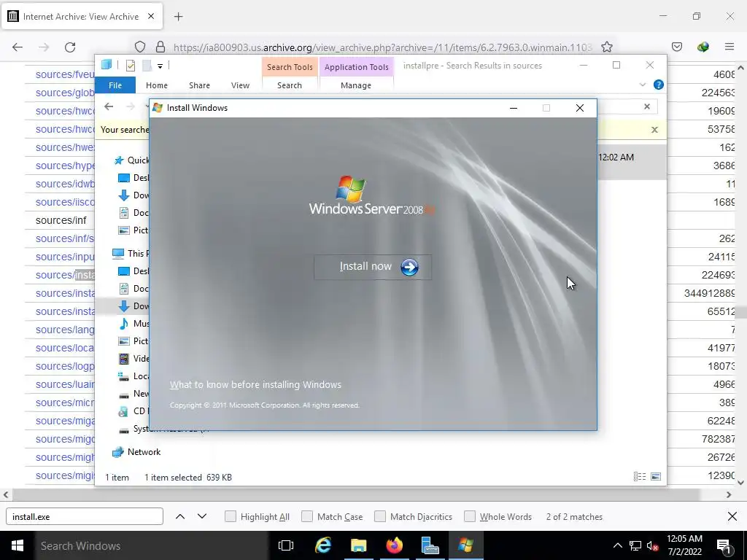This screenshot has height=560, width=747.
Task: Launch Internet Explorer from taskbar
Action: click(x=323, y=545)
